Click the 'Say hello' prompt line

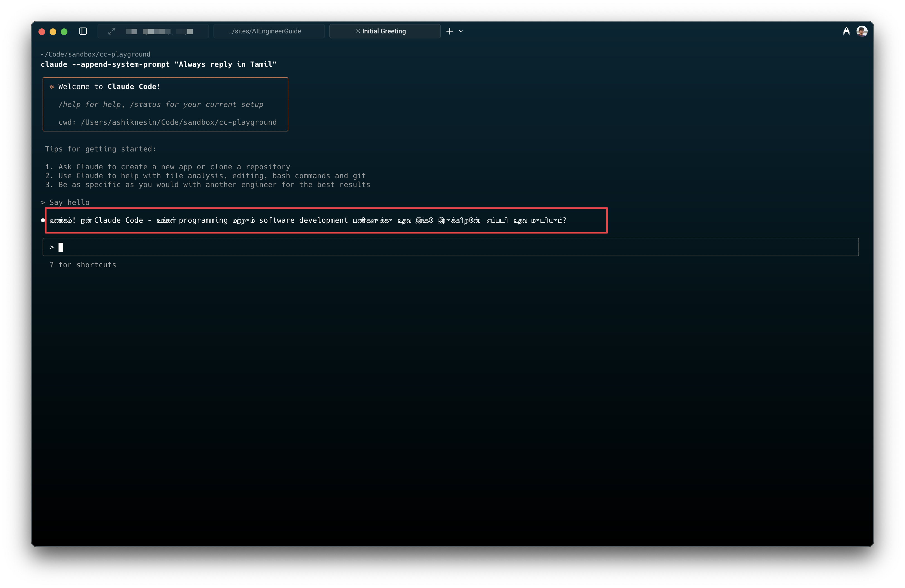click(x=65, y=202)
